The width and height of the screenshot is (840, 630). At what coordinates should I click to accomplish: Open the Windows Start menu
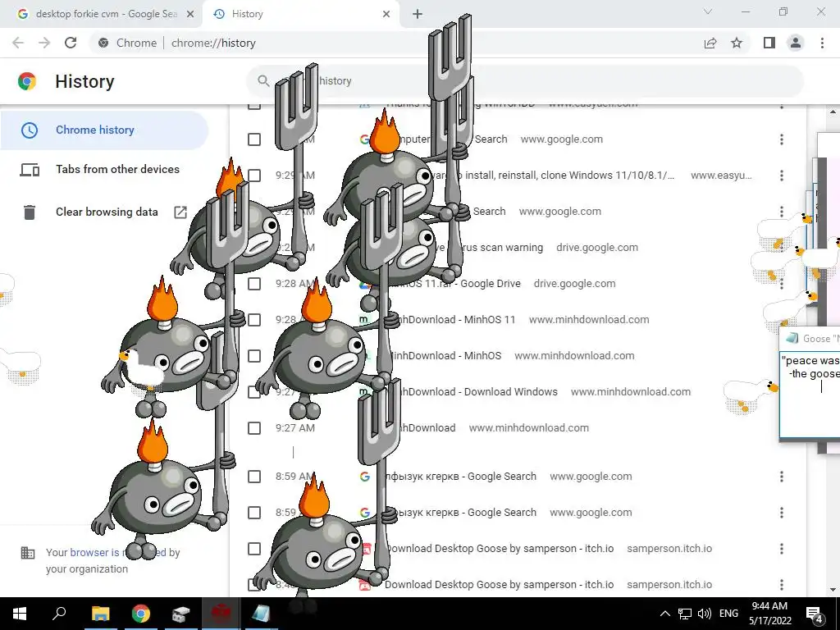click(x=20, y=614)
